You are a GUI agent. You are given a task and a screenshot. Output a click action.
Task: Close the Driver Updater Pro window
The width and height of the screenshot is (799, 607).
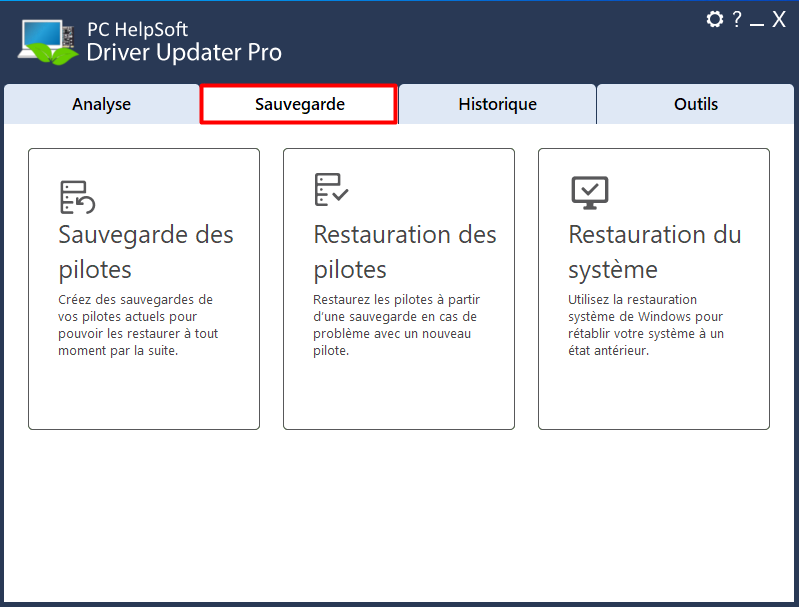779,19
